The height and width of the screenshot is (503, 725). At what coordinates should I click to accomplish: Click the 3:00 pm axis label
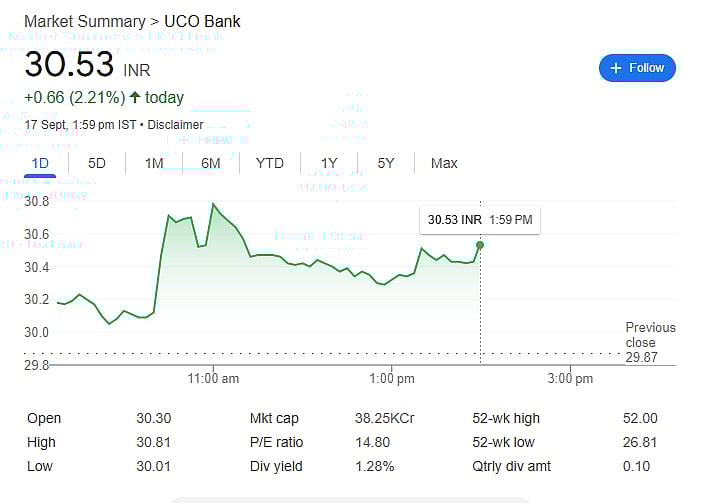tap(570, 379)
